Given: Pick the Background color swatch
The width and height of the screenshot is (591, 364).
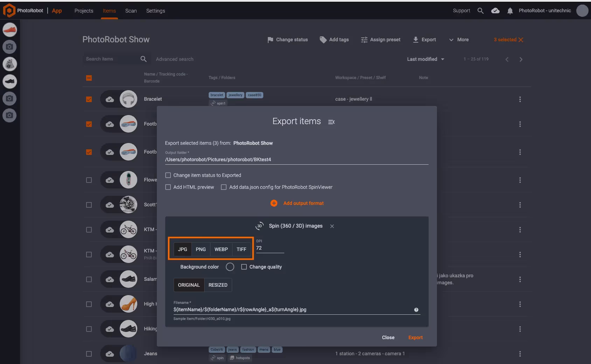Looking at the screenshot, I should pos(230,267).
